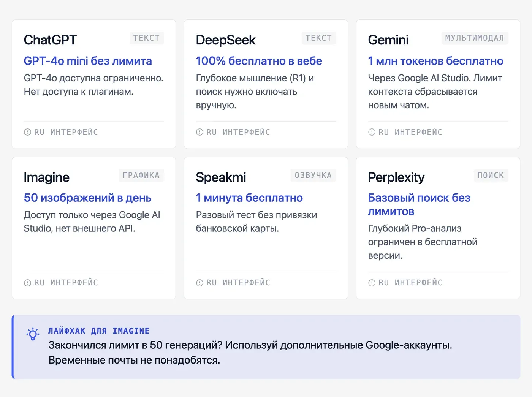Open the "100% бесплатно в вебе" link

click(259, 61)
